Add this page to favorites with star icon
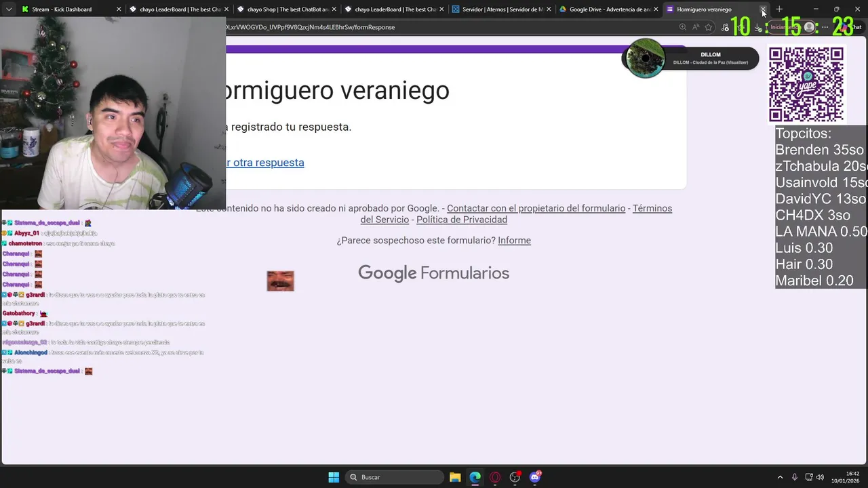 tap(709, 27)
